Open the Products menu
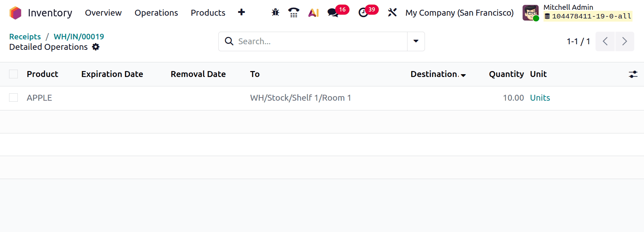Image resolution: width=644 pixels, height=232 pixels. tap(208, 13)
